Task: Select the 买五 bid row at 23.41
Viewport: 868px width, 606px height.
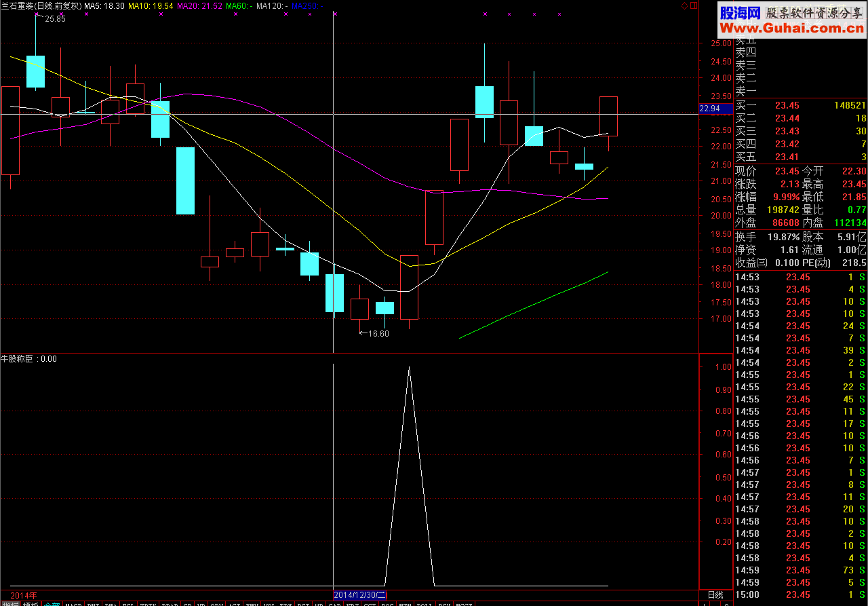Action: point(801,157)
